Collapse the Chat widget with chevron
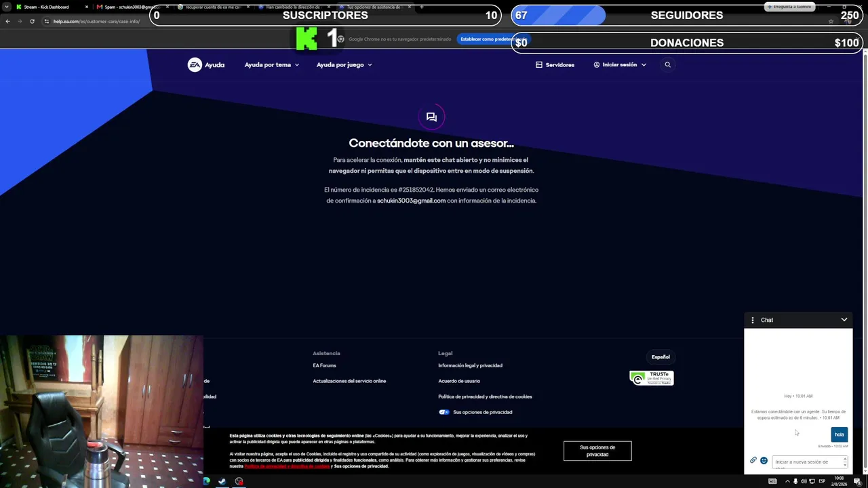The width and height of the screenshot is (868, 488). pyautogui.click(x=844, y=320)
